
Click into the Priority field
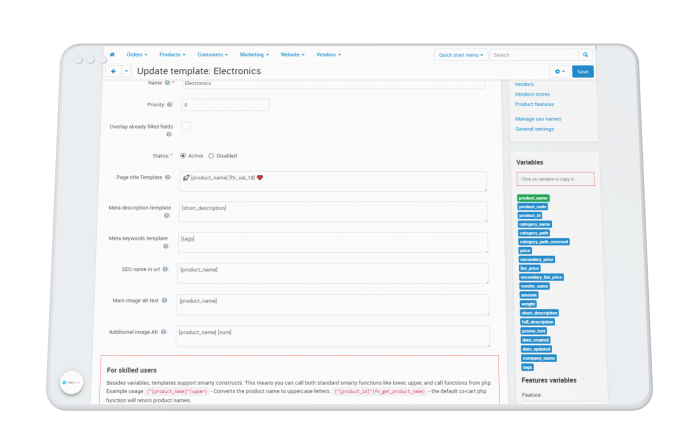[x=225, y=105]
